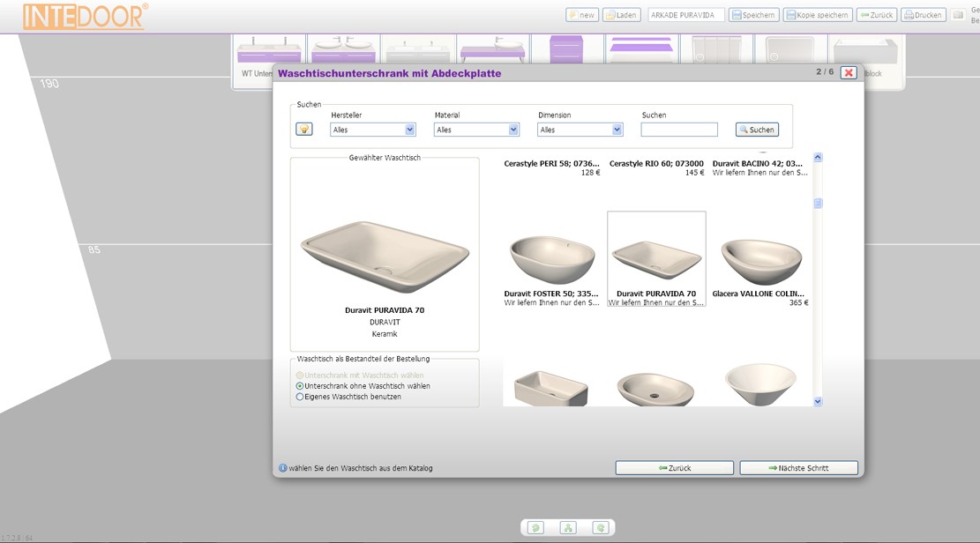Select 'Eigenes Waschtisch benutzen' radio option
The image size is (980, 543).
click(300, 397)
